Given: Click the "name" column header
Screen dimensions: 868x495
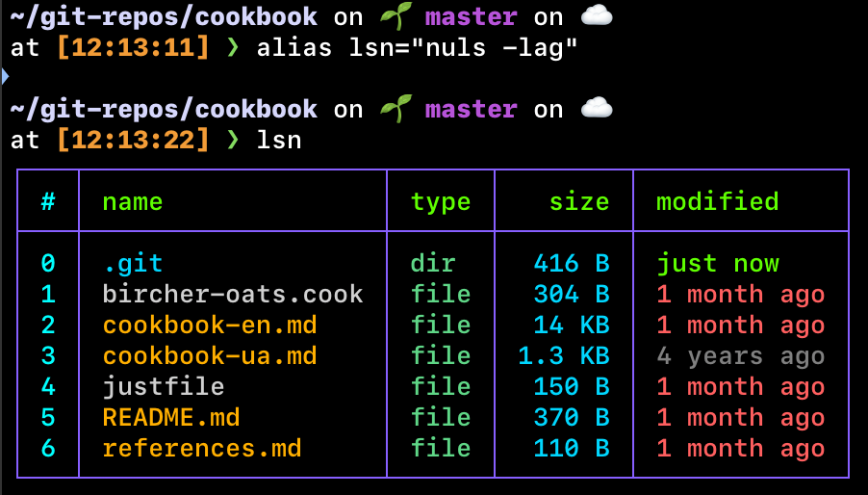Looking at the screenshot, I should tap(133, 201).
